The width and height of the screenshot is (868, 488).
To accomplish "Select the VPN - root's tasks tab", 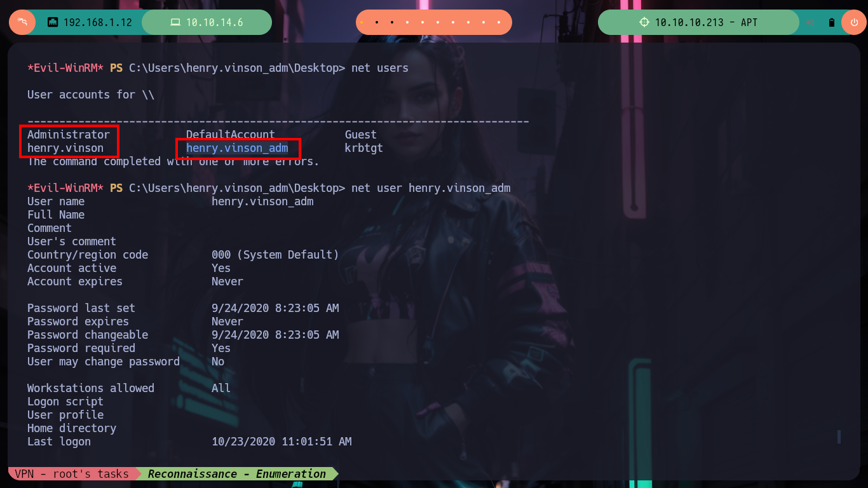I will (x=72, y=473).
